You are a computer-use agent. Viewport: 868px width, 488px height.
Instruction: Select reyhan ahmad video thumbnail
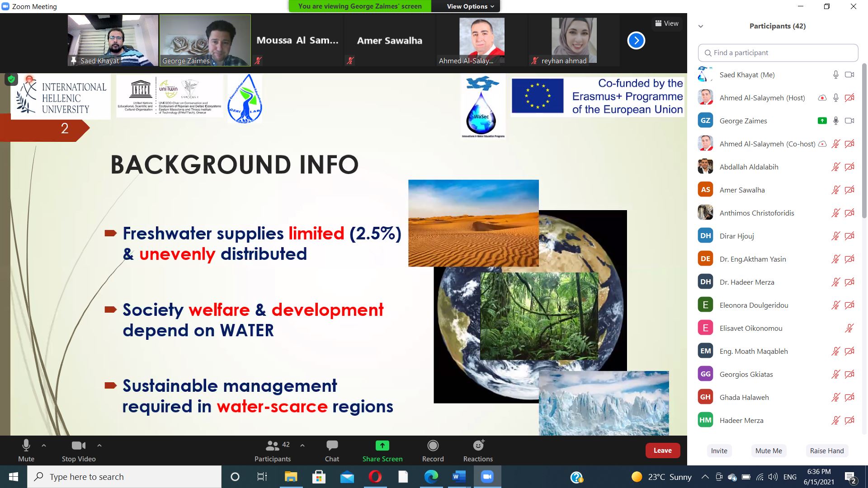(x=574, y=41)
